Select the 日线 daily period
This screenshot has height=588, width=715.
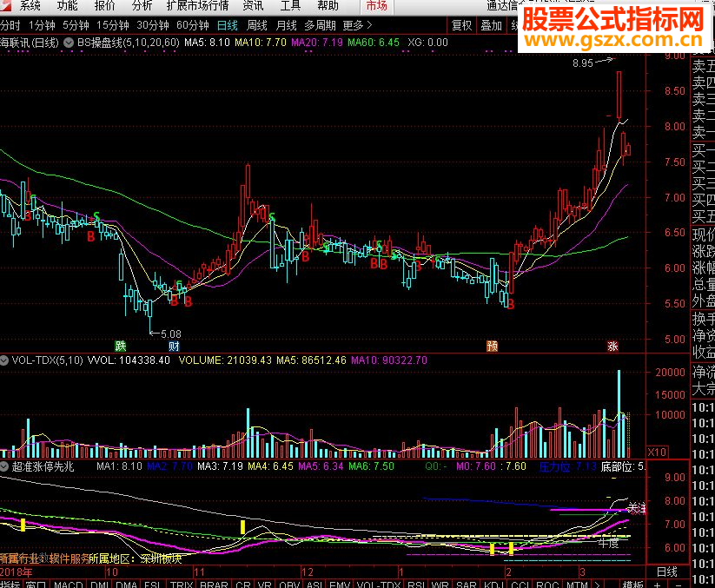click(228, 25)
